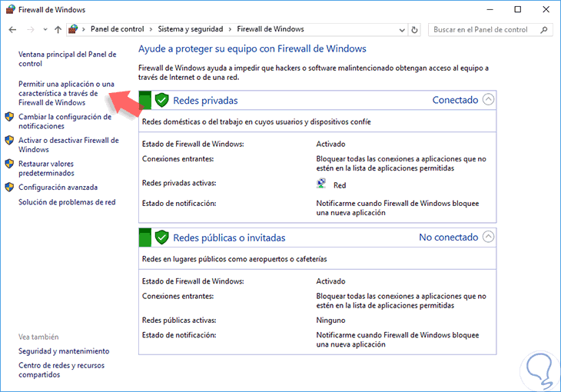Maximize the Firewall de Windows window

coord(518,9)
